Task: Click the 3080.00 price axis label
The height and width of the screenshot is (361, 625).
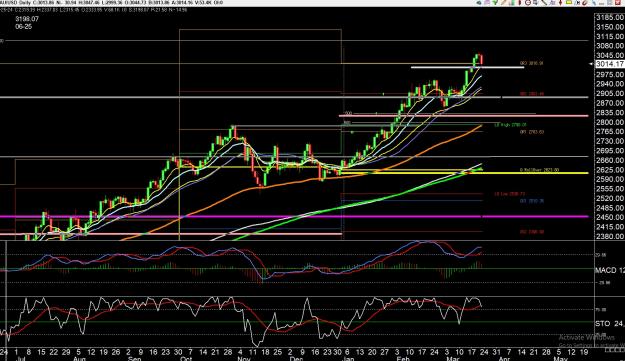Action: (x=610, y=46)
